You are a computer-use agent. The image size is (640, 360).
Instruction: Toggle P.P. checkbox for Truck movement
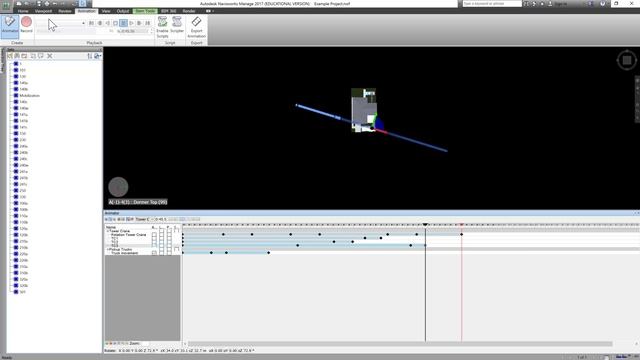169,253
